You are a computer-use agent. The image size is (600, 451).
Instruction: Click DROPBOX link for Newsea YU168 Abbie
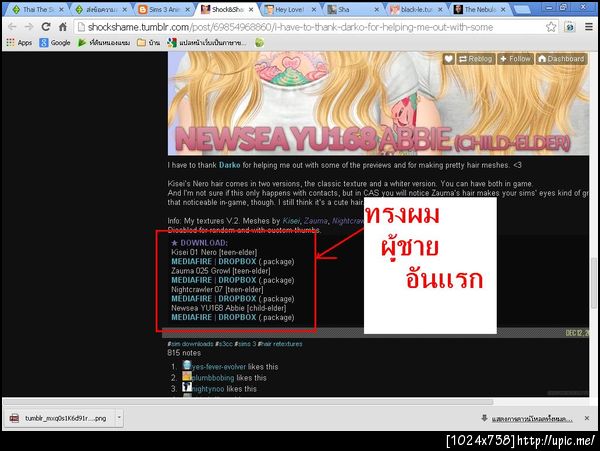tap(237, 317)
